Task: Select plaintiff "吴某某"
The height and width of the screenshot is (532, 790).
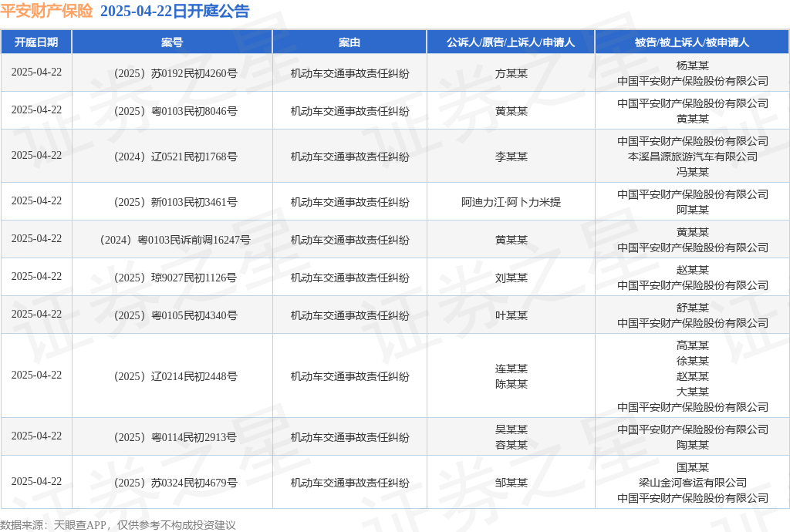Action: click(x=511, y=429)
